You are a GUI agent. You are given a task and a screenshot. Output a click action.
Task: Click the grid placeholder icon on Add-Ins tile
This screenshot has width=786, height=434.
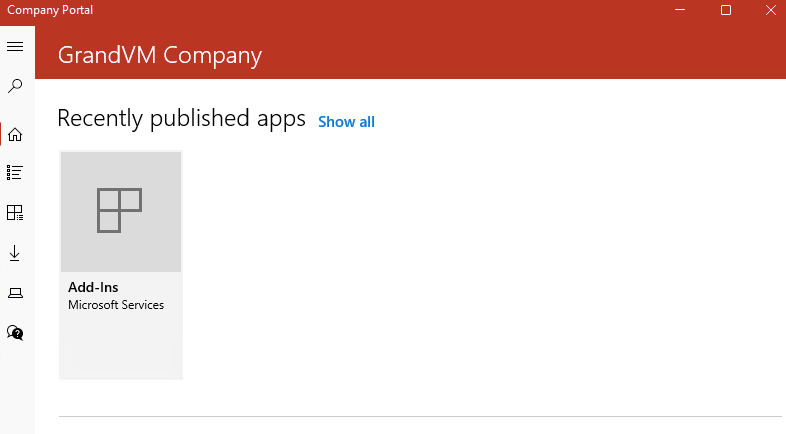[x=120, y=210]
